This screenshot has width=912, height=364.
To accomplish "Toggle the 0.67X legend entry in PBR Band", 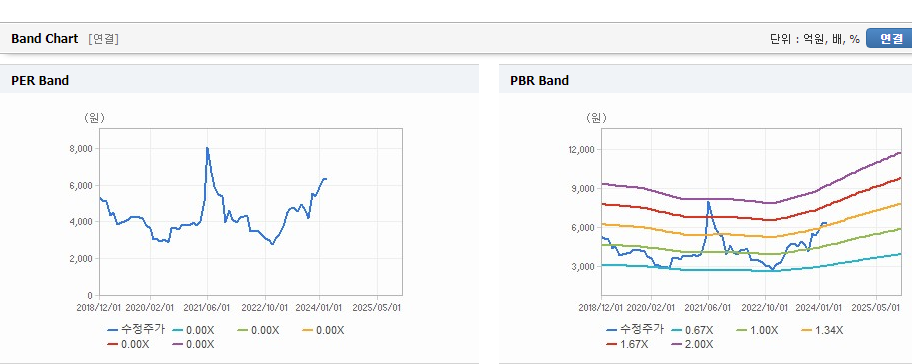I will (x=692, y=330).
